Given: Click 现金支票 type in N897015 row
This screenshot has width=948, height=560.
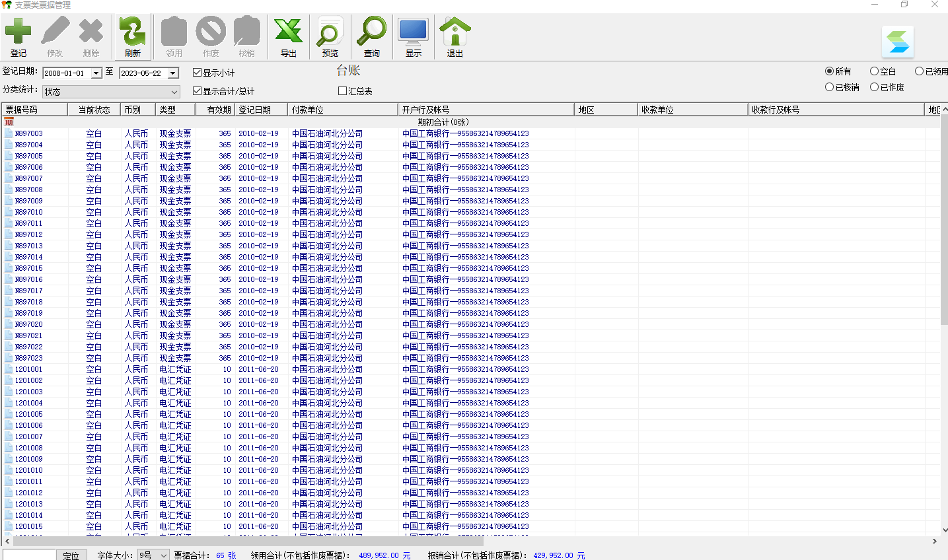Looking at the screenshot, I should click(x=175, y=268).
